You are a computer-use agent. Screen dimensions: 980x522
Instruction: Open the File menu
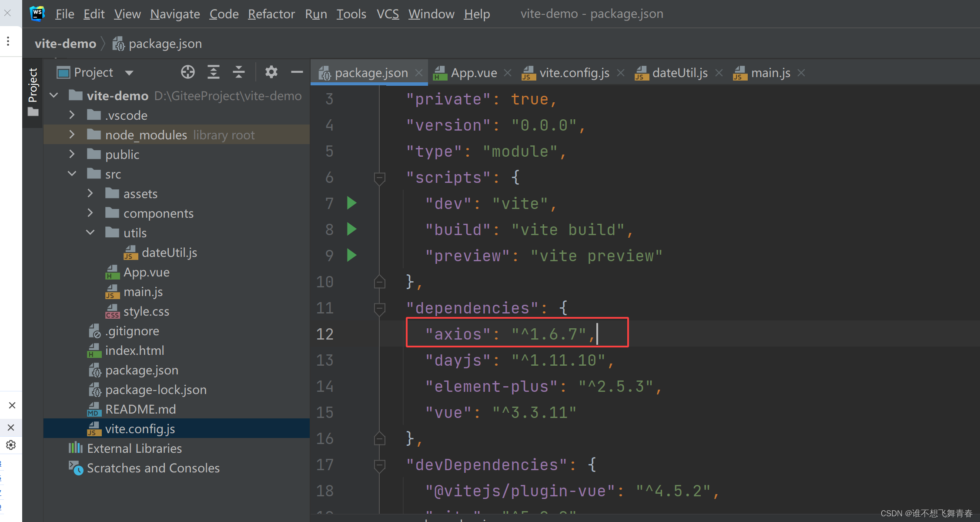(x=65, y=14)
